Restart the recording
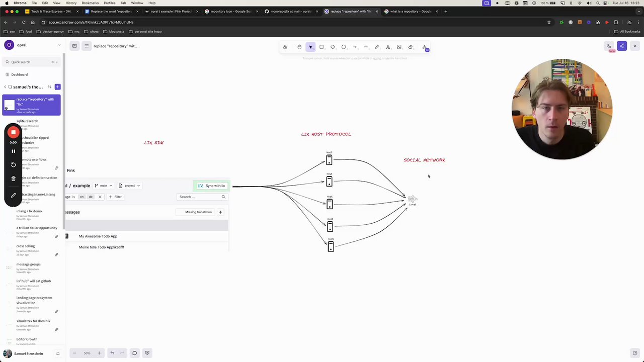 click(14, 165)
